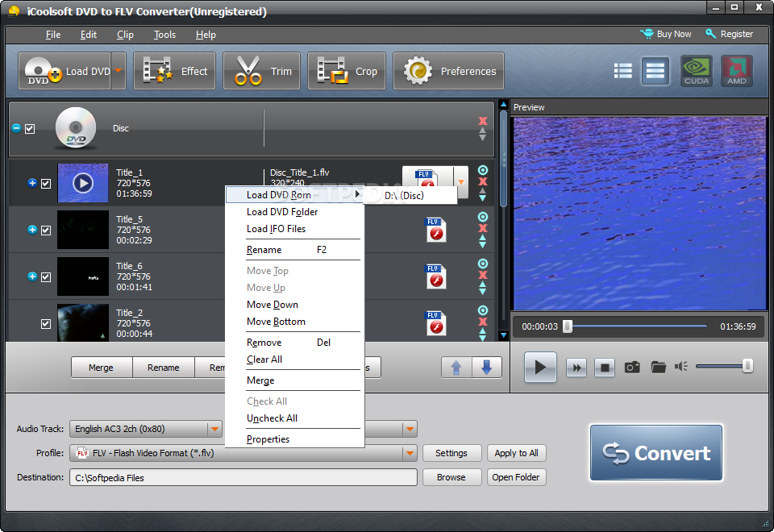Click the Rename button below list
The width and height of the screenshot is (774, 532).
164,368
